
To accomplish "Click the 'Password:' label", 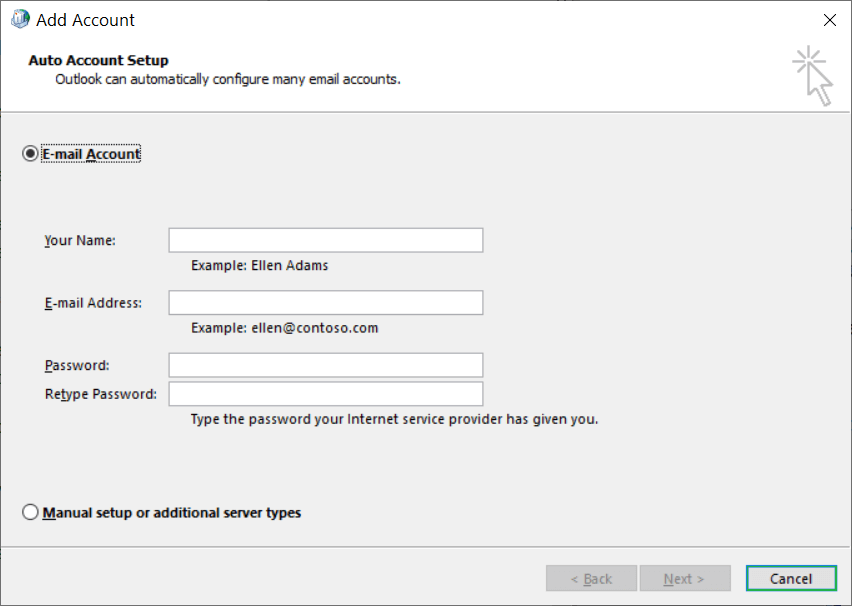I will [x=77, y=366].
